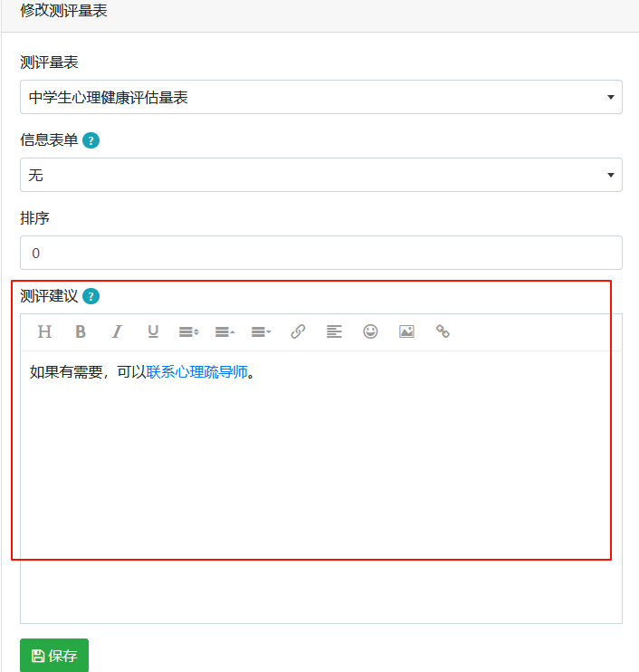Toggle bold formatting in editor toolbar
Screen dimensions: 639x672
click(x=81, y=331)
